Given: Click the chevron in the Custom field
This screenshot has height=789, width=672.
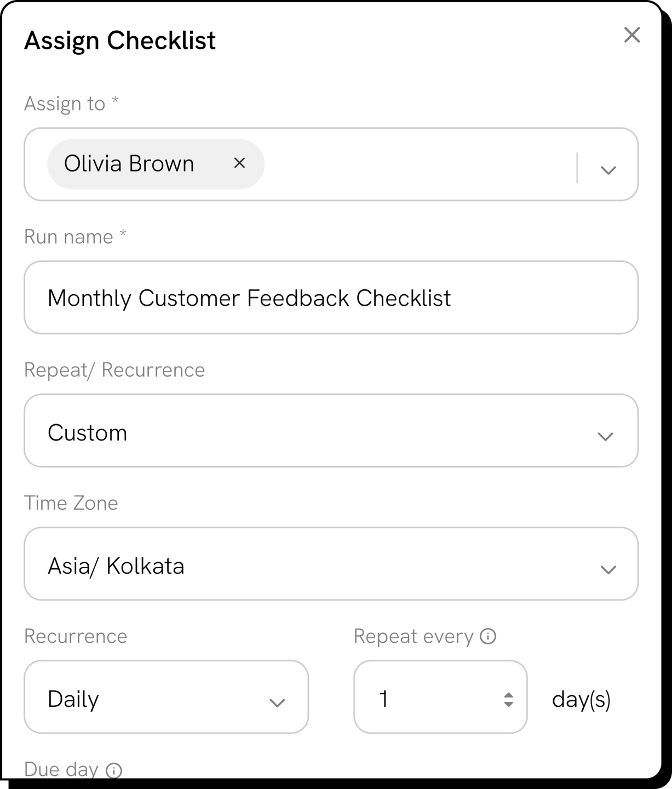Looking at the screenshot, I should click(605, 436).
